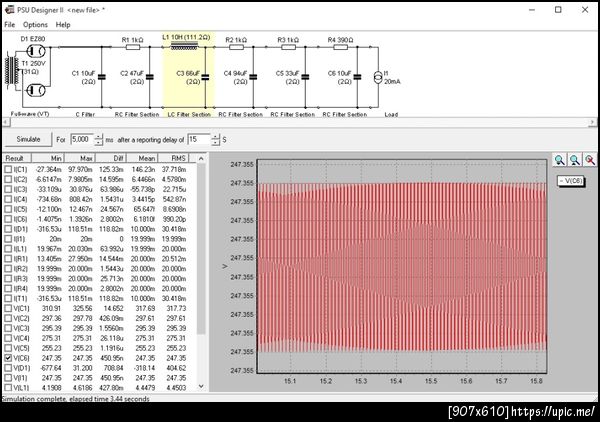Screen dimensions: 600x422
Task: Click the Simulate button
Action: 28,139
